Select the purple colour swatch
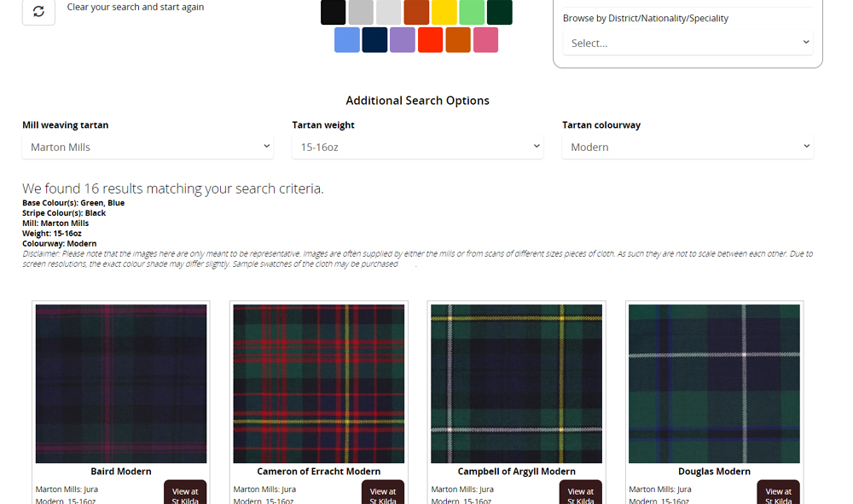This screenshot has height=504, width=853. click(x=403, y=40)
